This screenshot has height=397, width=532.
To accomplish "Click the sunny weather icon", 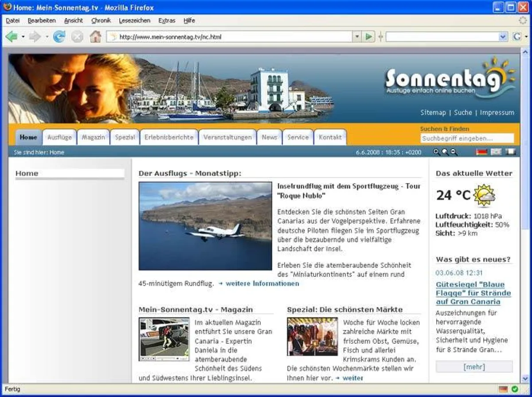I will coord(484,195).
